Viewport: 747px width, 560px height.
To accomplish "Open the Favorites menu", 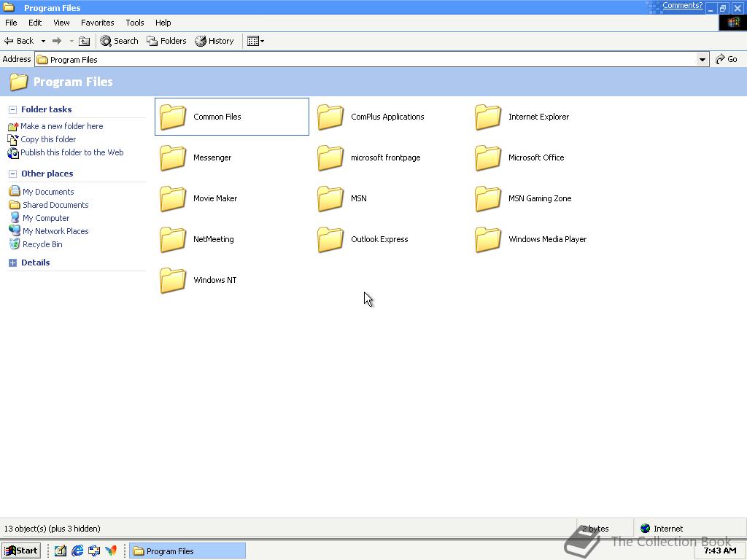I will point(98,23).
